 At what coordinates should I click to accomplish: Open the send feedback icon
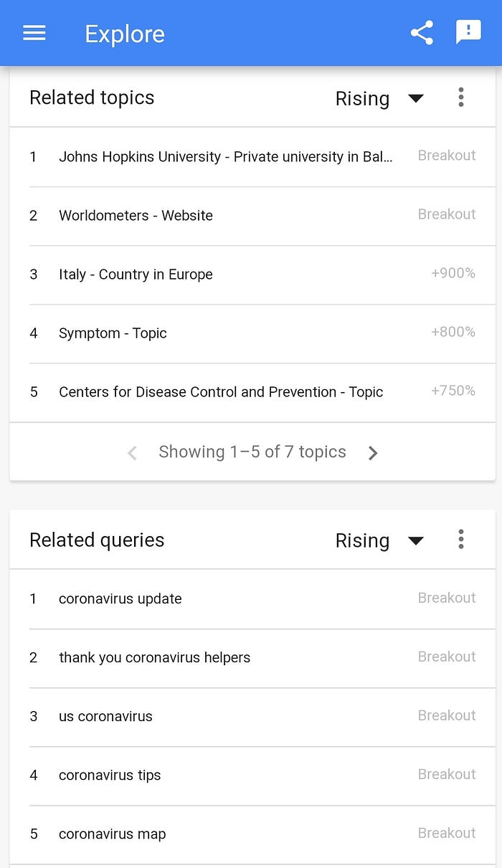468,32
